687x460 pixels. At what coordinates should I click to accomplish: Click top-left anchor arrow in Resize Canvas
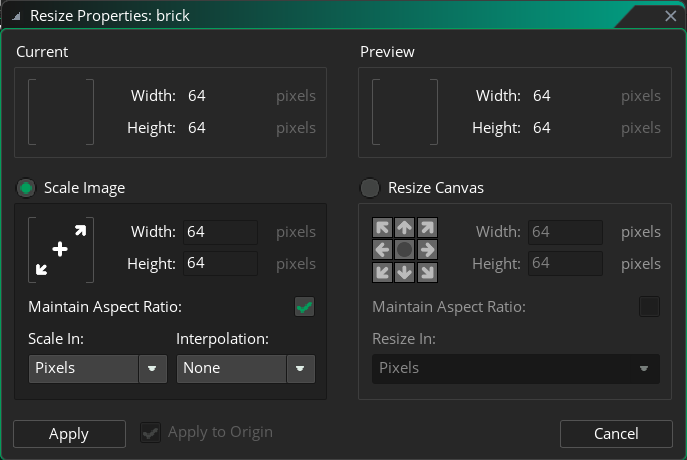pyautogui.click(x=382, y=227)
